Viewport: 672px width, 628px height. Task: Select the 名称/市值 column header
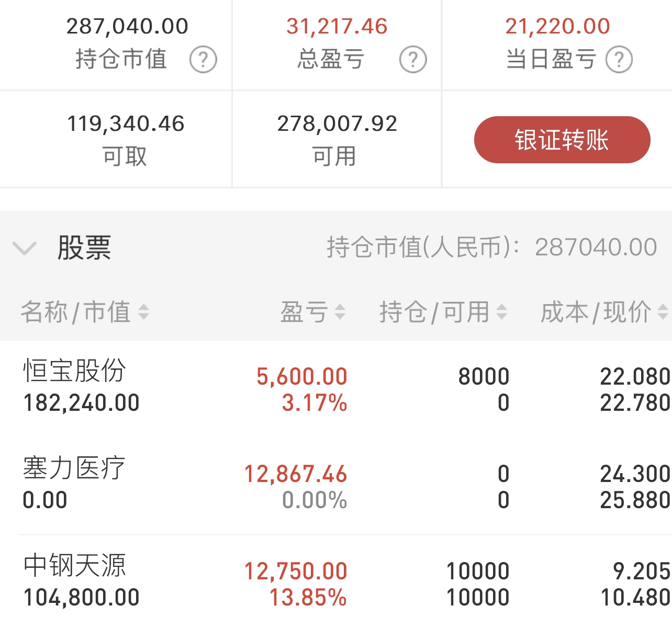click(76, 312)
